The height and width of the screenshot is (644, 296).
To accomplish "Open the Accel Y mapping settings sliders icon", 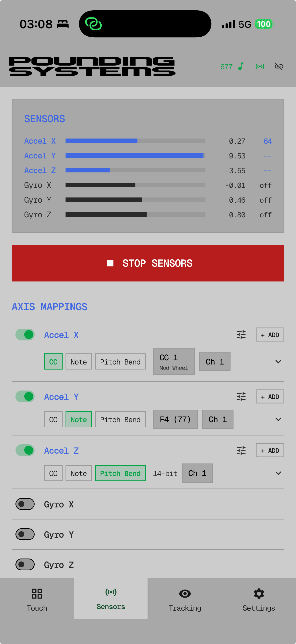I will (x=241, y=396).
